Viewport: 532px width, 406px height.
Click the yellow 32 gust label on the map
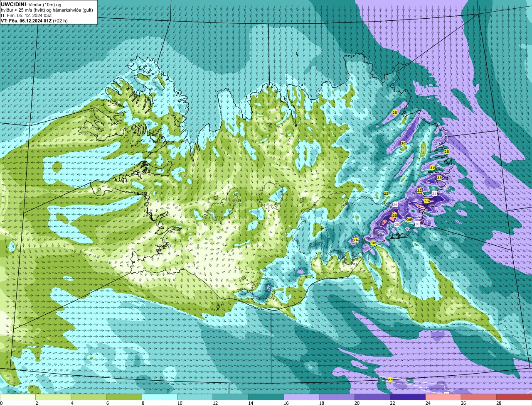pyautogui.click(x=419, y=191)
